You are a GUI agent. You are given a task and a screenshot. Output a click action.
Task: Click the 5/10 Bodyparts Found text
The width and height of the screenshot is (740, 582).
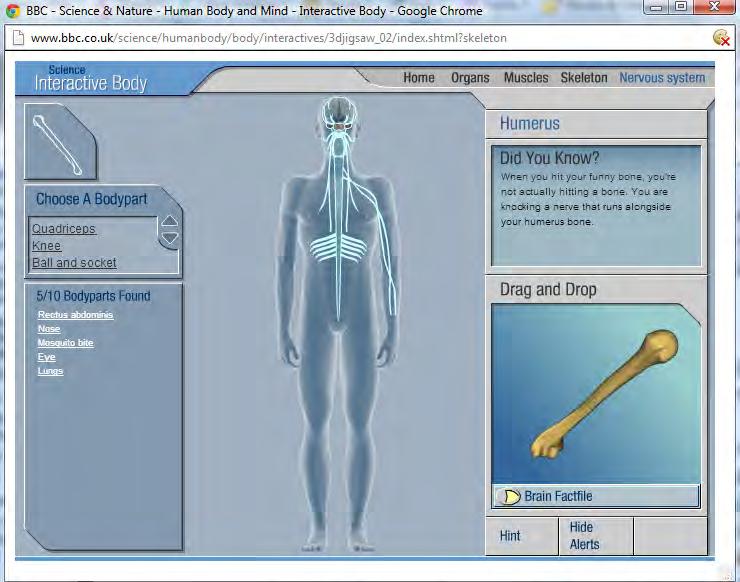93,296
